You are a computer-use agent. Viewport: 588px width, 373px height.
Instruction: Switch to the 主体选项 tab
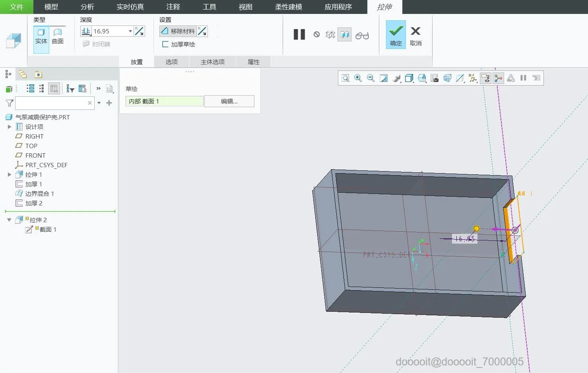coord(213,61)
